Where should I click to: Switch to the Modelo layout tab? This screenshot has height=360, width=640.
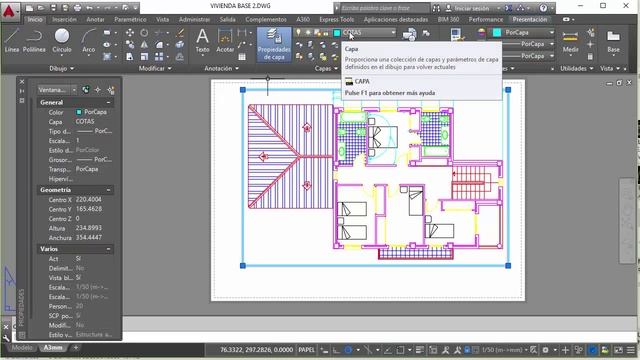click(x=22, y=348)
